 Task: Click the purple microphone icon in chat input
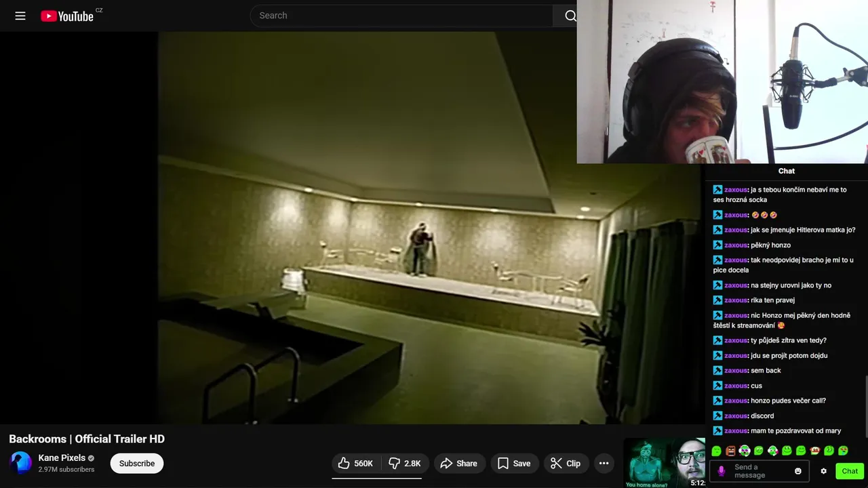721,471
